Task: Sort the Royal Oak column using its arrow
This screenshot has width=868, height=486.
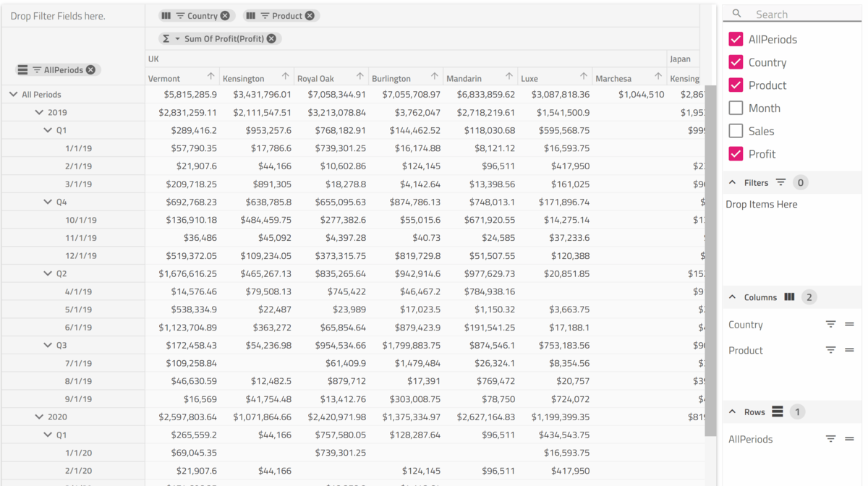Action: 359,77
